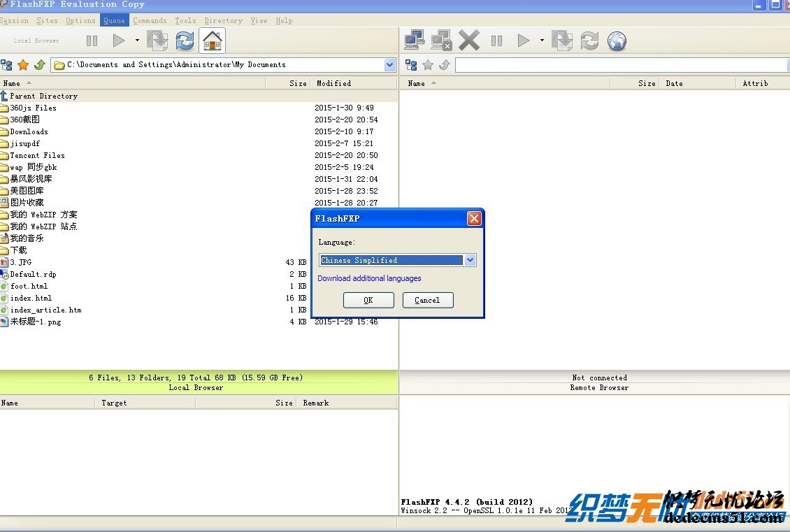This screenshot has height=532, width=790.
Task: Click the Abort X icon
Action: pos(469,41)
